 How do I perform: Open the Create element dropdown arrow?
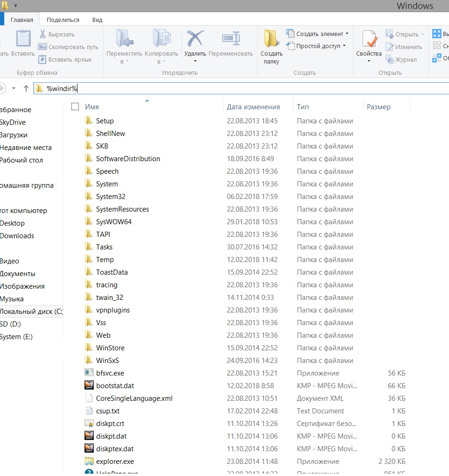click(x=347, y=34)
